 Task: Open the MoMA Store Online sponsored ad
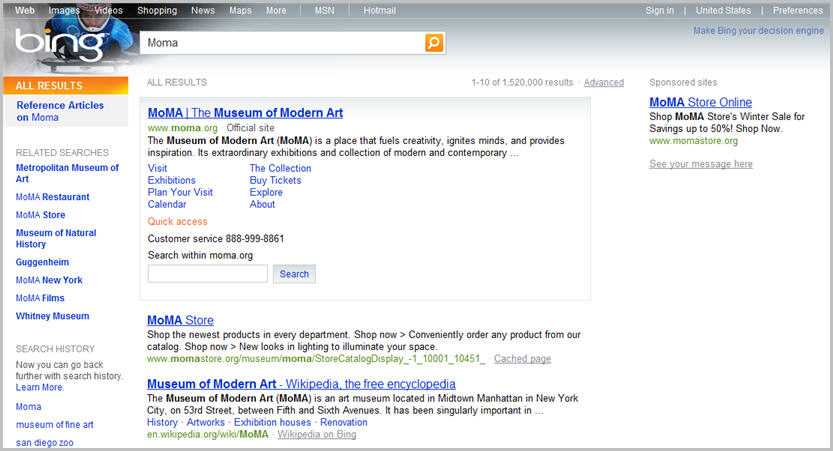(700, 102)
